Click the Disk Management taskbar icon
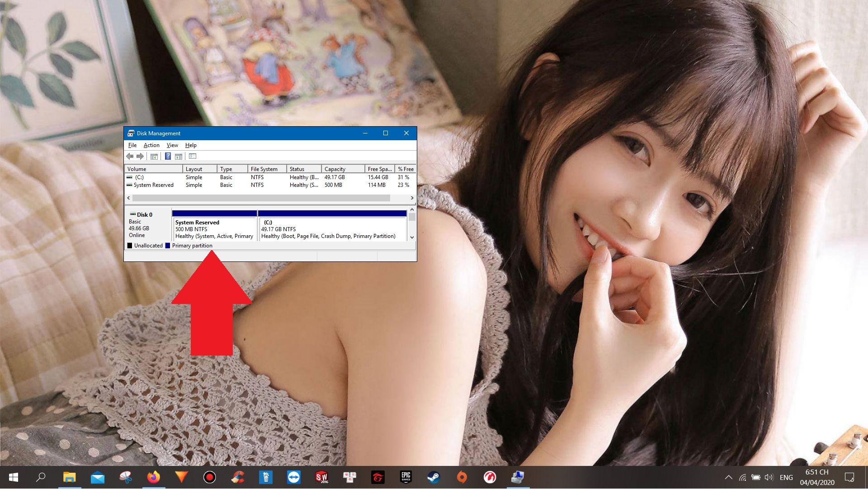The height and width of the screenshot is (489, 868). click(518, 477)
